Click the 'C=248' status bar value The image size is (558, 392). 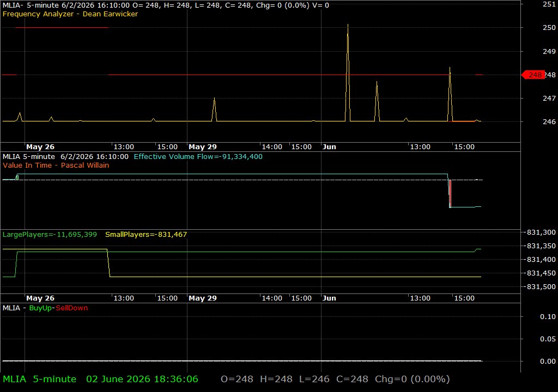[353, 379]
